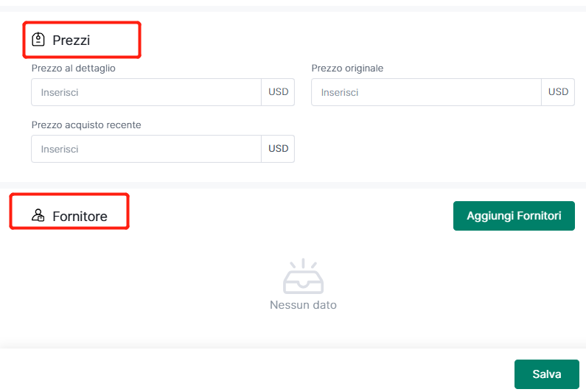Focus the Prezzo acquisto recente input field

tap(146, 149)
